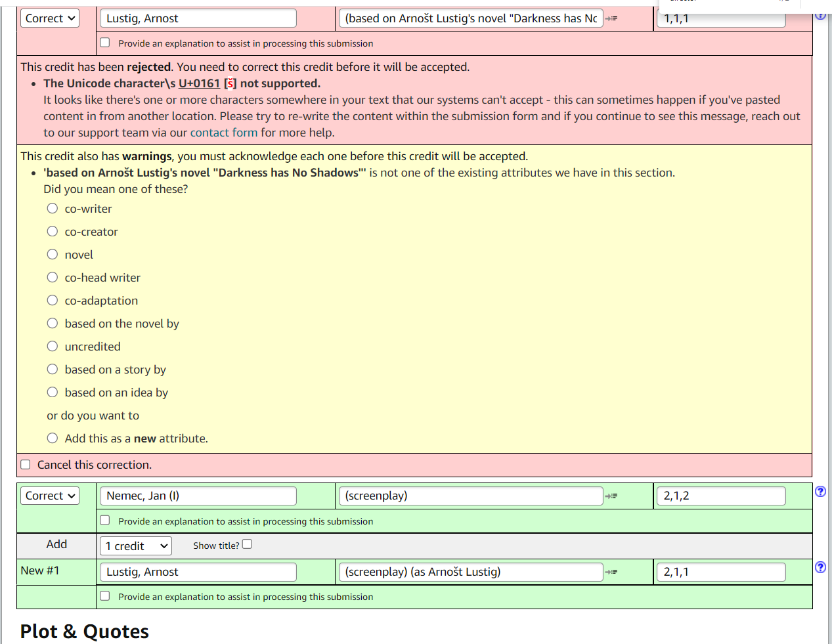Select 'Add this as a new attribute' radio
832x644 pixels.
tap(53, 438)
